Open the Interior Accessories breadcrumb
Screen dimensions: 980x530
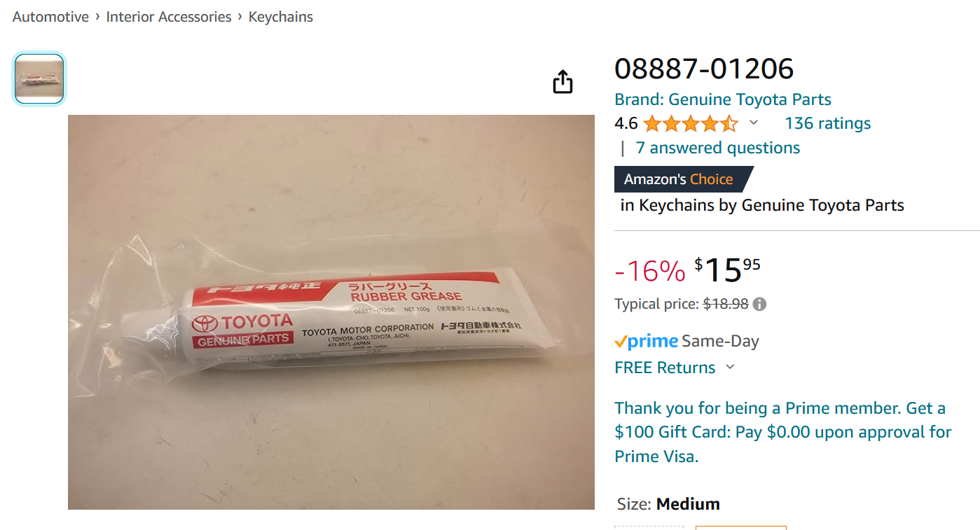[x=169, y=17]
